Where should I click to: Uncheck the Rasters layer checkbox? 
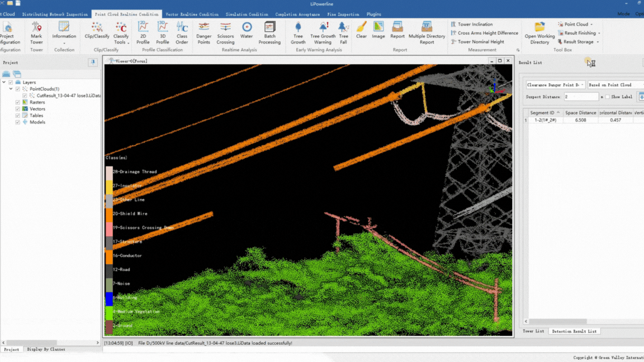point(18,102)
